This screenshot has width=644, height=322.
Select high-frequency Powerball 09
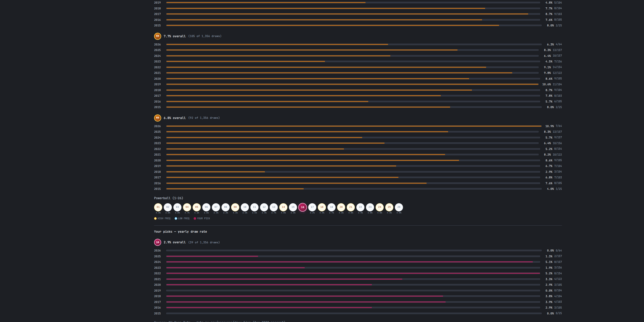coord(235,207)
